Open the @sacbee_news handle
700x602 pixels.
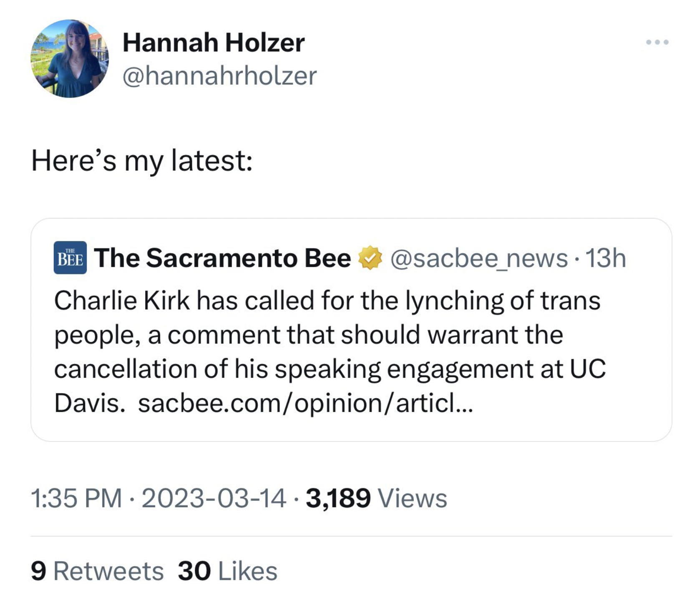478,258
